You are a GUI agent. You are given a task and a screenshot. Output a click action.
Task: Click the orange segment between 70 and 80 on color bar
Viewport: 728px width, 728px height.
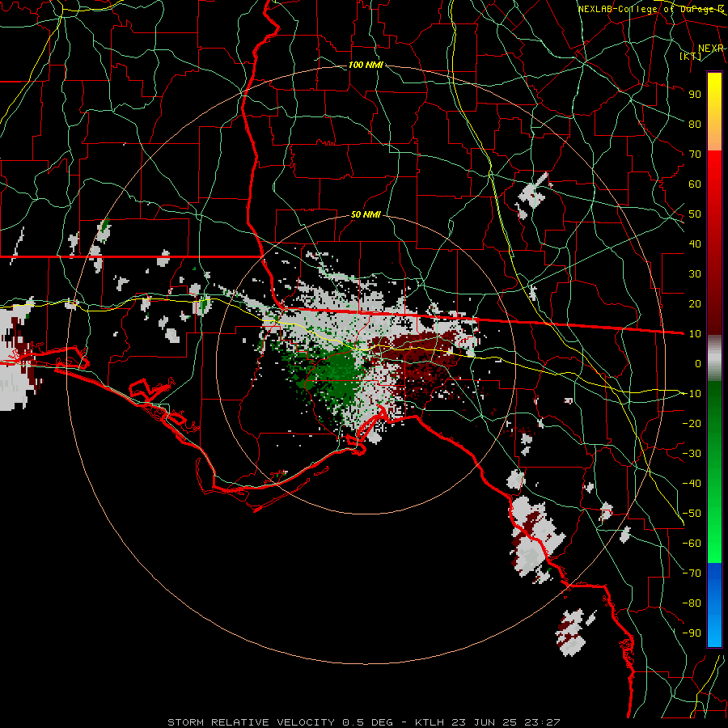[x=714, y=138]
